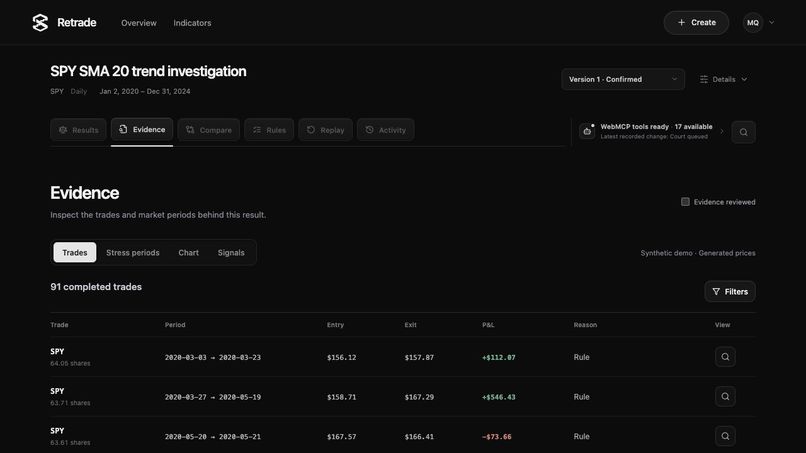
Task: Open the Rules tab
Action: coord(269,130)
